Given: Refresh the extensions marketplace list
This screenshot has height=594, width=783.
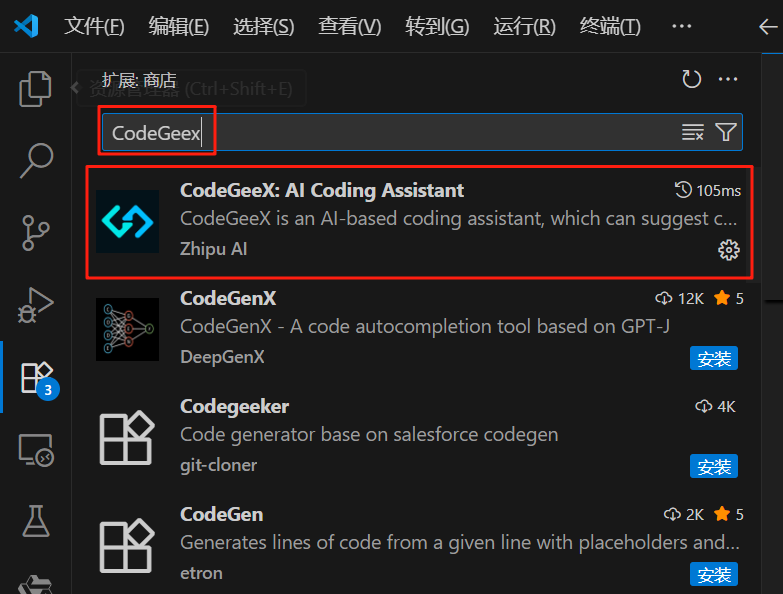Looking at the screenshot, I should tap(692, 79).
